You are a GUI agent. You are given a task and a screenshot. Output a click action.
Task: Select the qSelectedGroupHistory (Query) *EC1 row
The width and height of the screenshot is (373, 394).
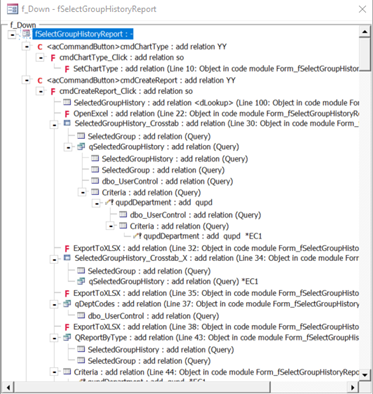coord(173,281)
